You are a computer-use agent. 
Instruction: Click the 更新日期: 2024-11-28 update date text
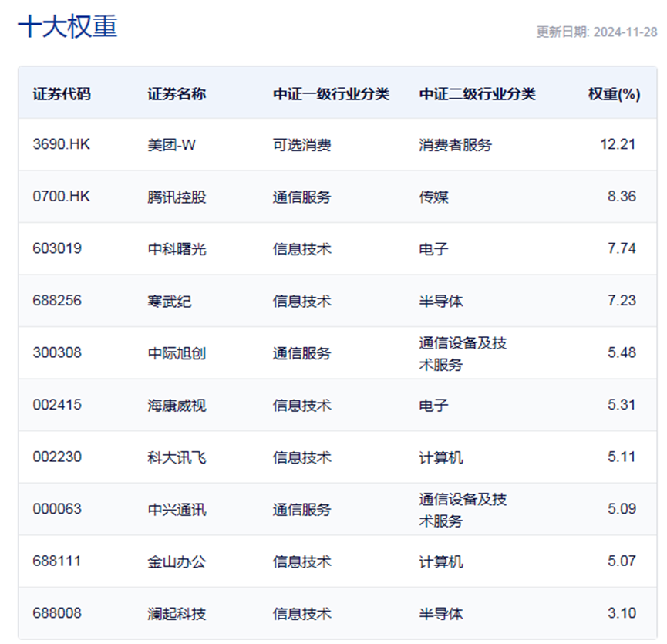596,32
